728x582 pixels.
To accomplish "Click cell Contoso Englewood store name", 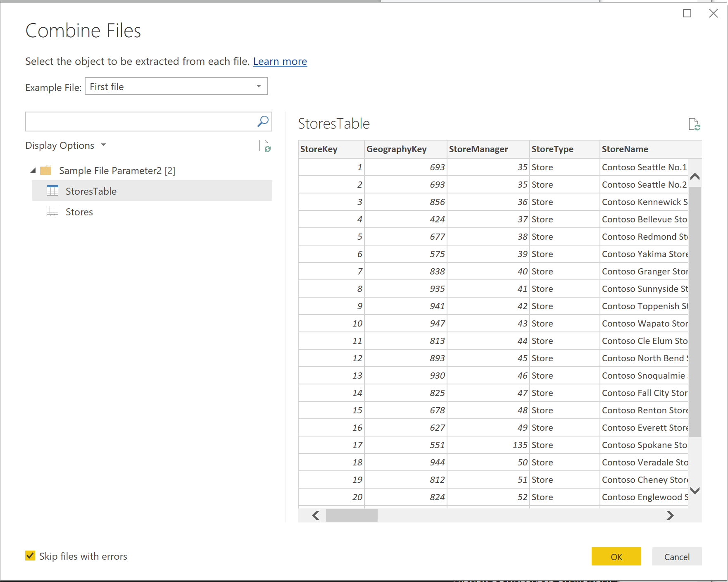I will pyautogui.click(x=644, y=497).
